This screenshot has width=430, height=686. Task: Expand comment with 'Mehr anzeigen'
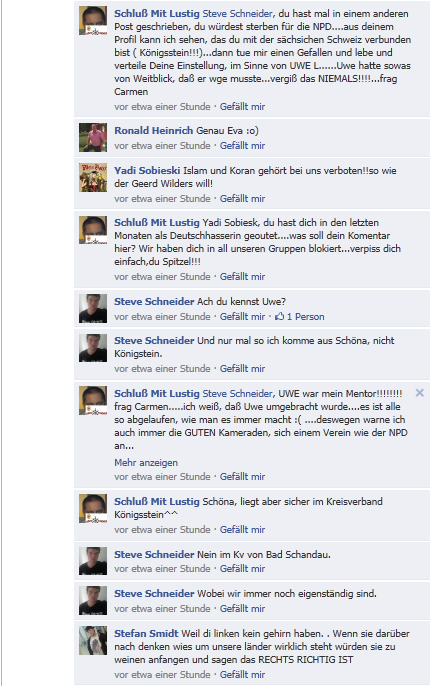146,463
